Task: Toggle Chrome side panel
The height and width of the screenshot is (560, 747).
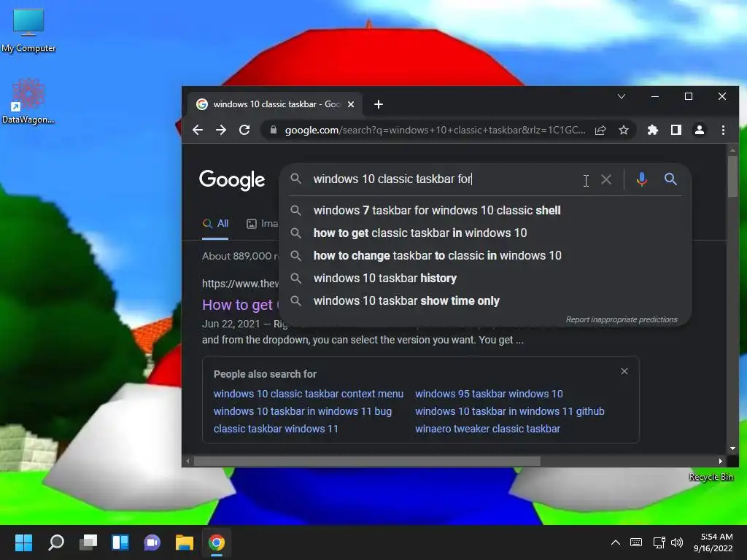Action: [x=676, y=130]
